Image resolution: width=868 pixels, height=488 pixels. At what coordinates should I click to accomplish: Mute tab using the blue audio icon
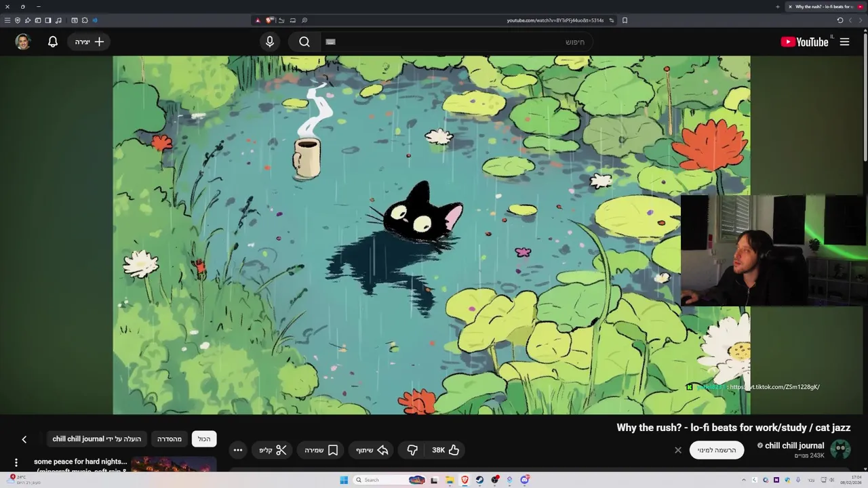point(95,20)
